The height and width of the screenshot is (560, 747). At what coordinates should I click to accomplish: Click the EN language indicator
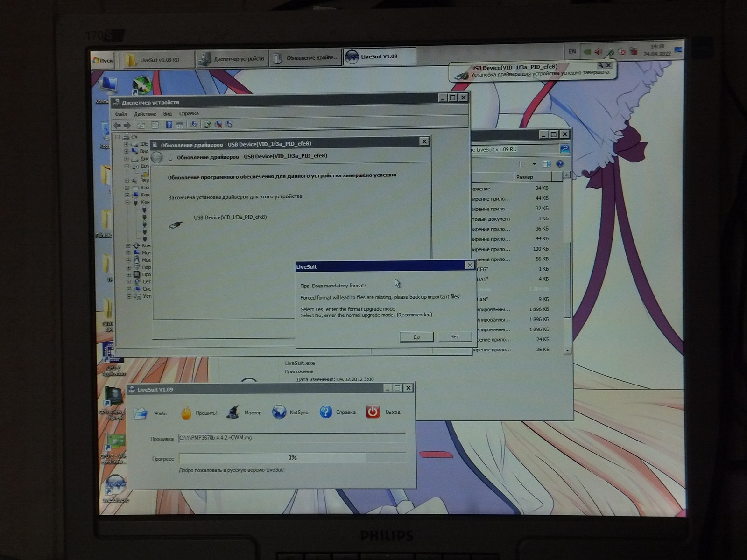point(572,52)
